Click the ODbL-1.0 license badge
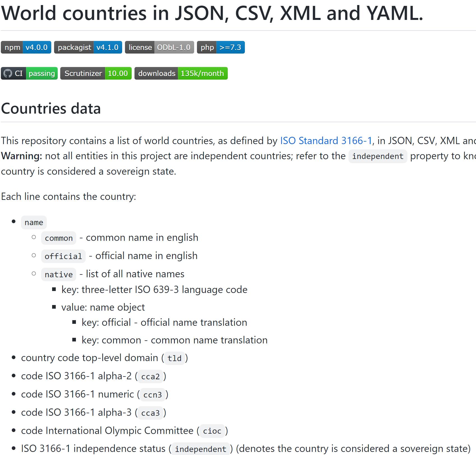This screenshot has width=476, height=455. pos(159,47)
